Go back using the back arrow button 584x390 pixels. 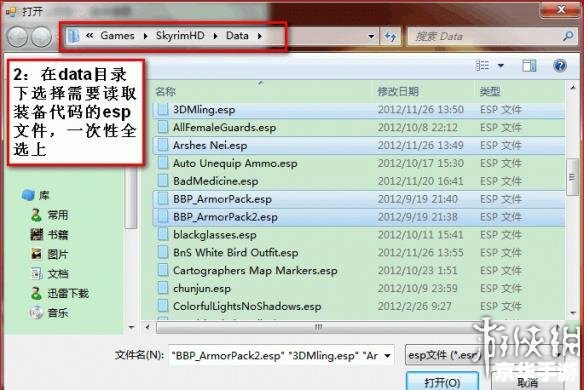(17, 37)
